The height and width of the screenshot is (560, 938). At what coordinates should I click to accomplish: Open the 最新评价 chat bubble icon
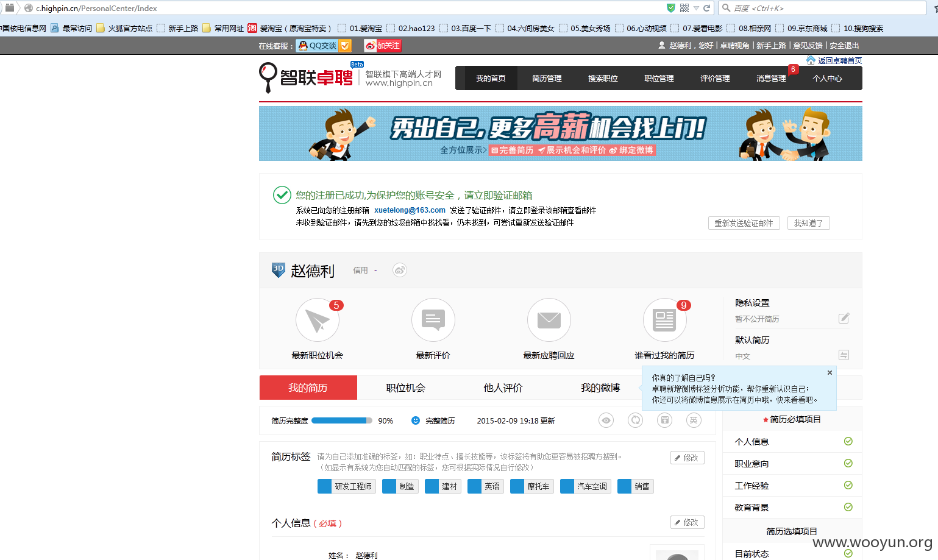(433, 320)
